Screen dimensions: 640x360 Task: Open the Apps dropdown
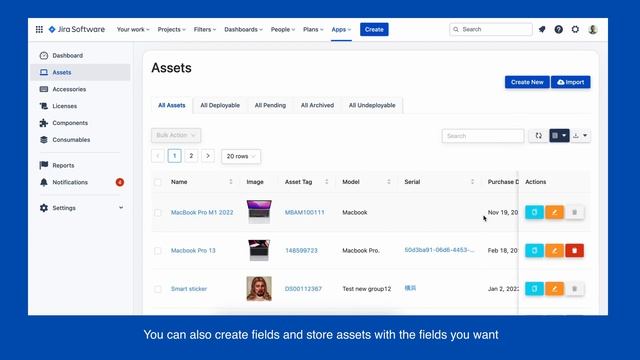(341, 29)
